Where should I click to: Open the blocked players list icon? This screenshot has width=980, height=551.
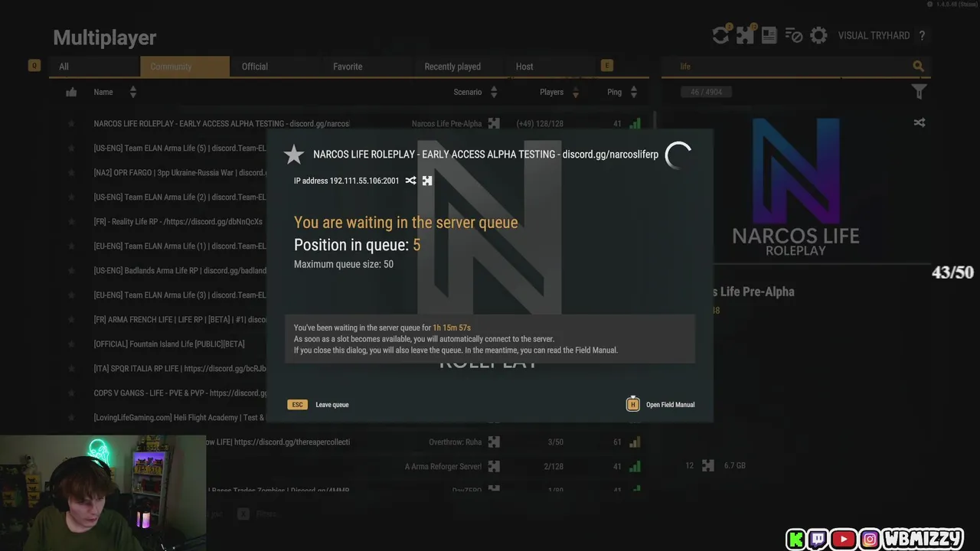pos(794,35)
